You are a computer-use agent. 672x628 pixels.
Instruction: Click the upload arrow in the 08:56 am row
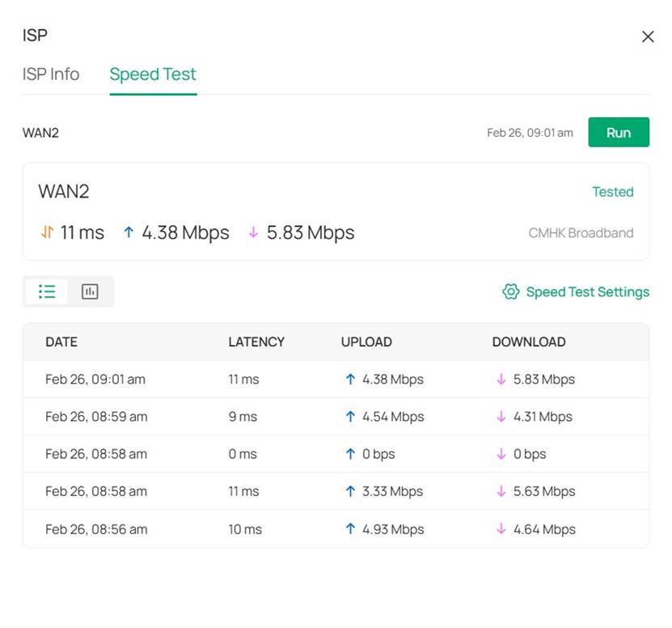point(350,529)
